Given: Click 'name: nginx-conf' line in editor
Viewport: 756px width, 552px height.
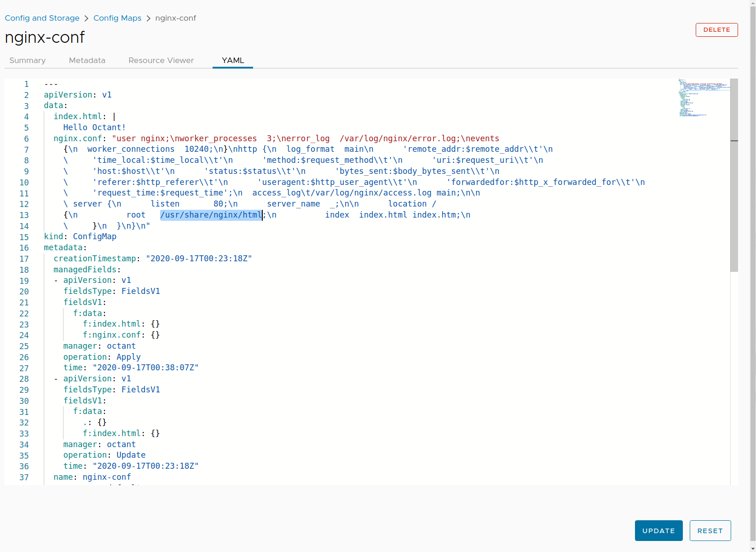Looking at the screenshot, I should [x=92, y=477].
